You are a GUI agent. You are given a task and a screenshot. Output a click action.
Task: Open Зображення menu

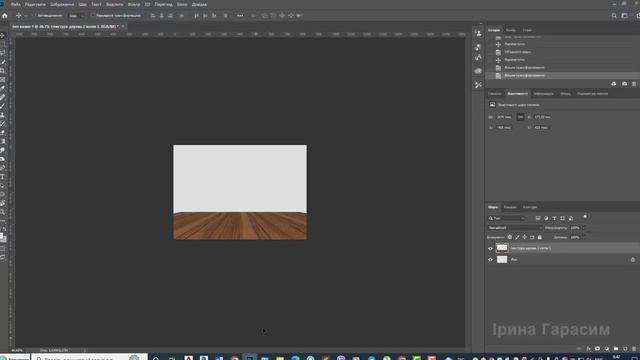pyautogui.click(x=62, y=4)
